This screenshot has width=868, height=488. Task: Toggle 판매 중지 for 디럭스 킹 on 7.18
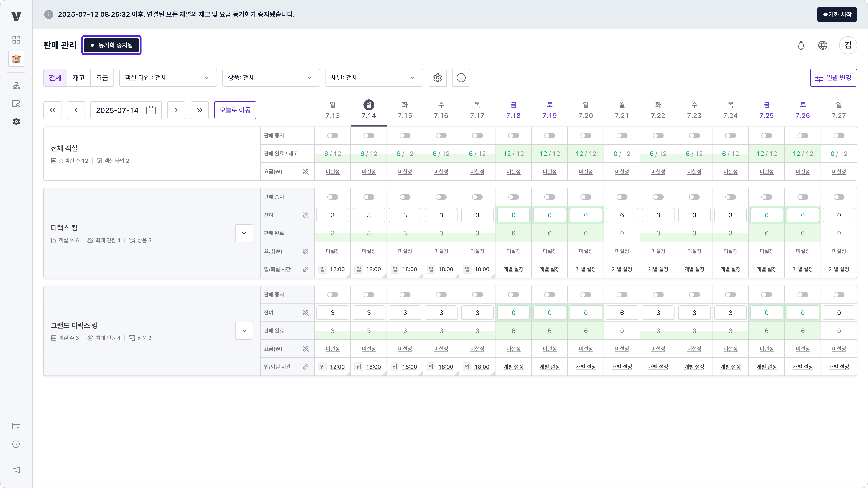(x=513, y=197)
